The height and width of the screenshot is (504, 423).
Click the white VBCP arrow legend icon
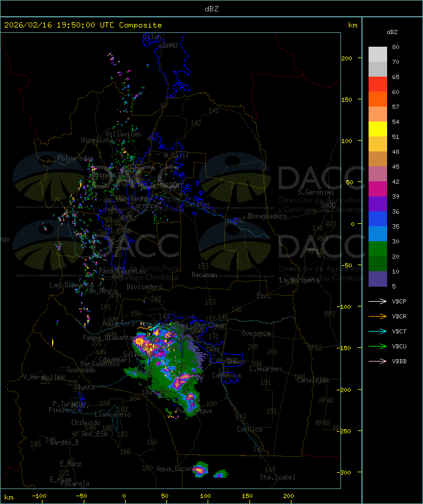pyautogui.click(x=378, y=301)
